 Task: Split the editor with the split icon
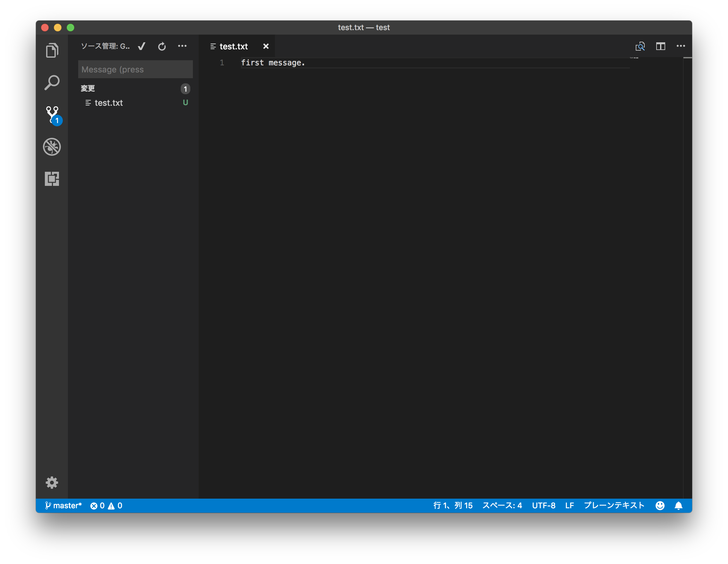(661, 46)
